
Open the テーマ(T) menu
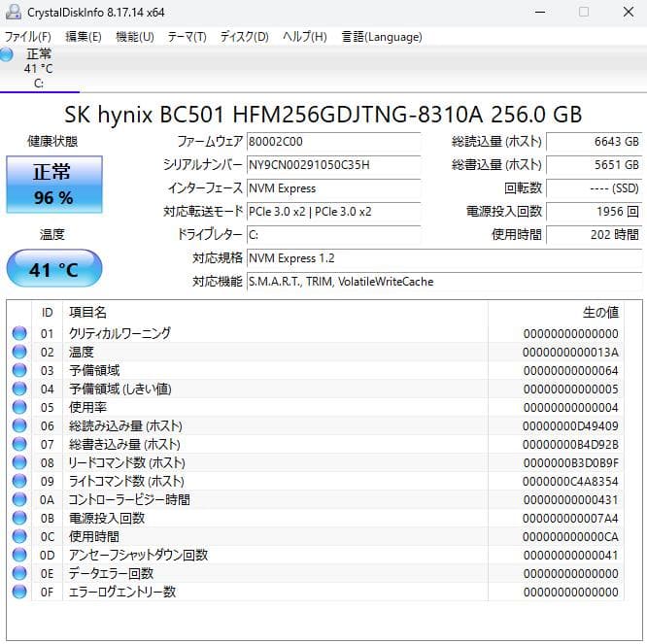(x=187, y=37)
